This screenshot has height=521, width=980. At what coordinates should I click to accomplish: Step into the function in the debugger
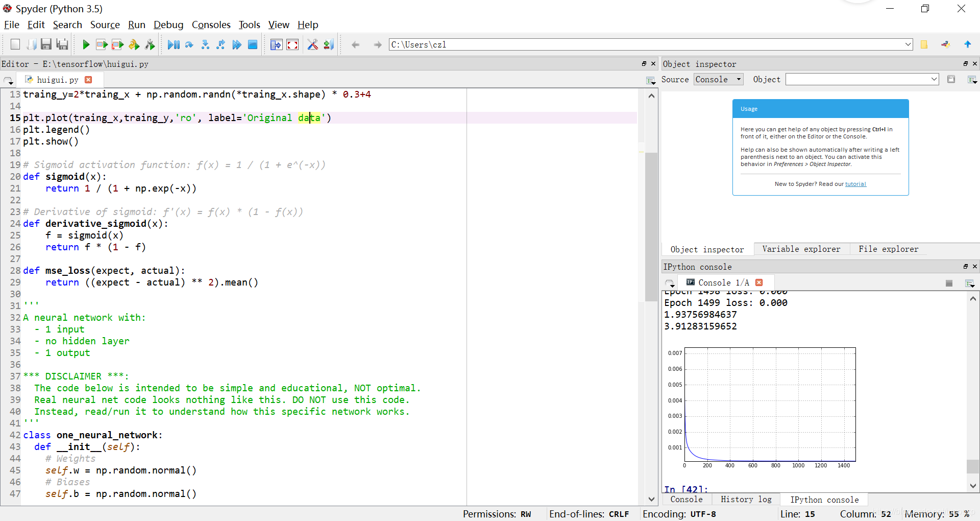click(x=205, y=45)
